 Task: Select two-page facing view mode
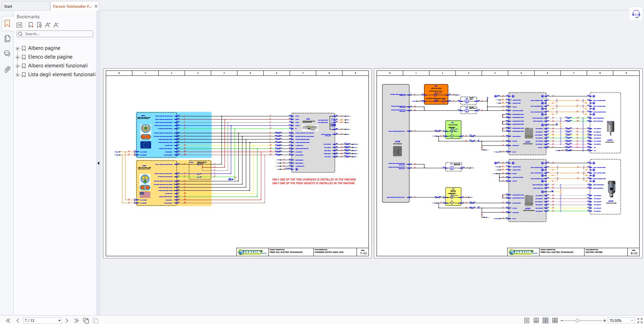click(x=546, y=320)
